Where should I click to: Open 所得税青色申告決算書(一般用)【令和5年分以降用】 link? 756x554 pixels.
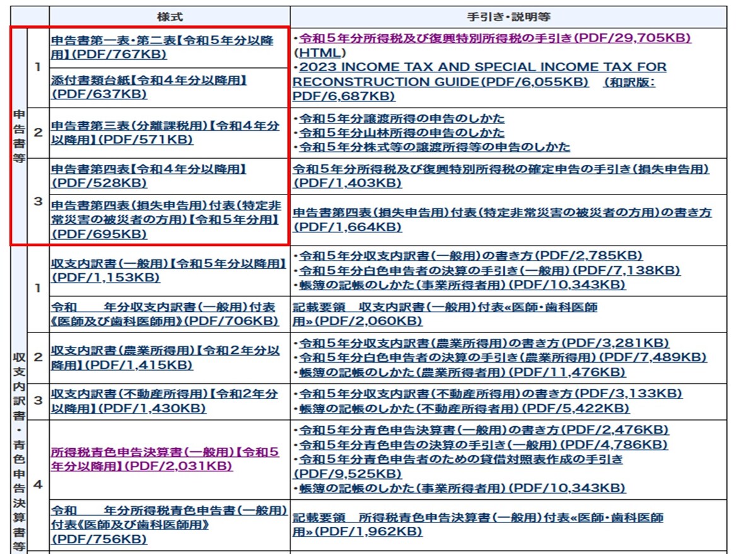pyautogui.click(x=165, y=459)
